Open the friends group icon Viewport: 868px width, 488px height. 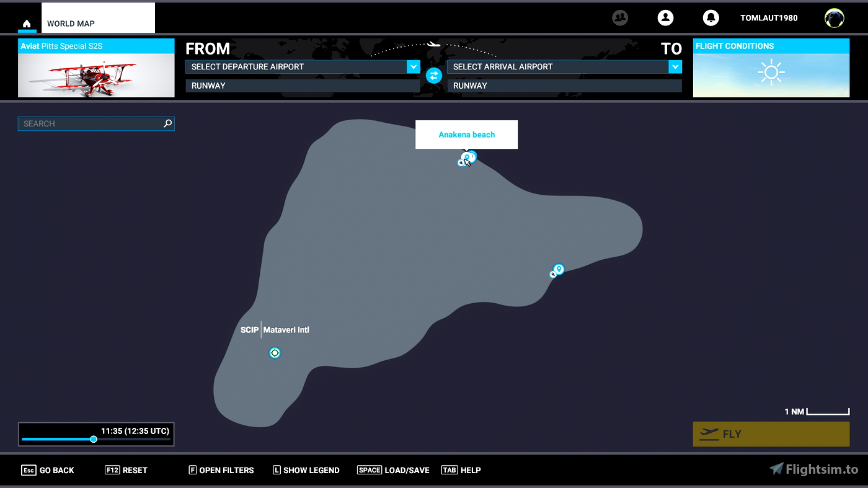(620, 18)
